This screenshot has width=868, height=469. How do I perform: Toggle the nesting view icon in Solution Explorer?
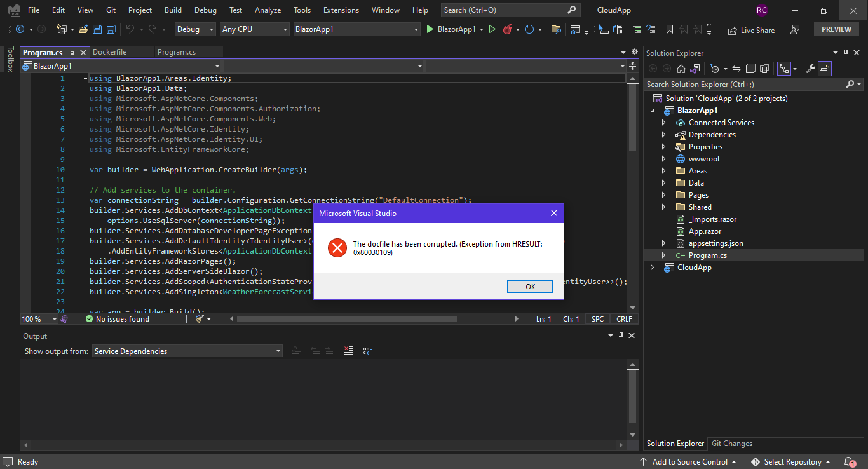(785, 69)
